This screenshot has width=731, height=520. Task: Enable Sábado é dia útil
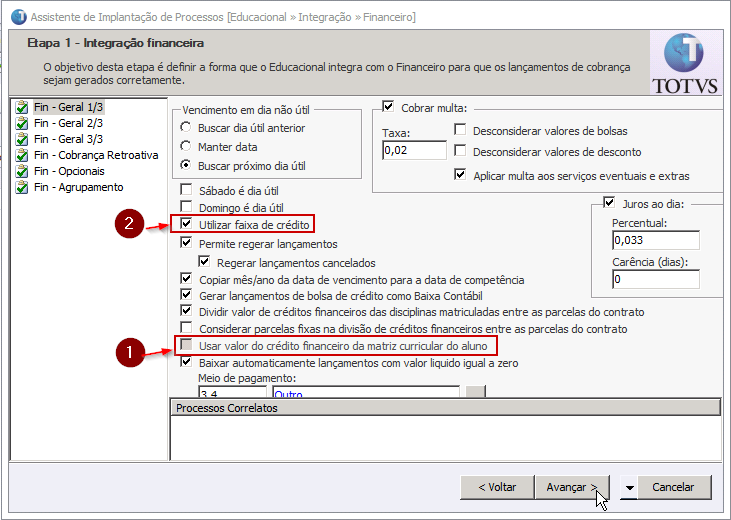(x=186, y=190)
